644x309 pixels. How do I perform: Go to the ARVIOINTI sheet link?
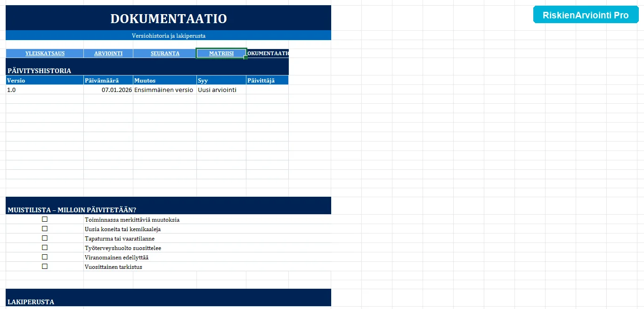pyautogui.click(x=108, y=53)
